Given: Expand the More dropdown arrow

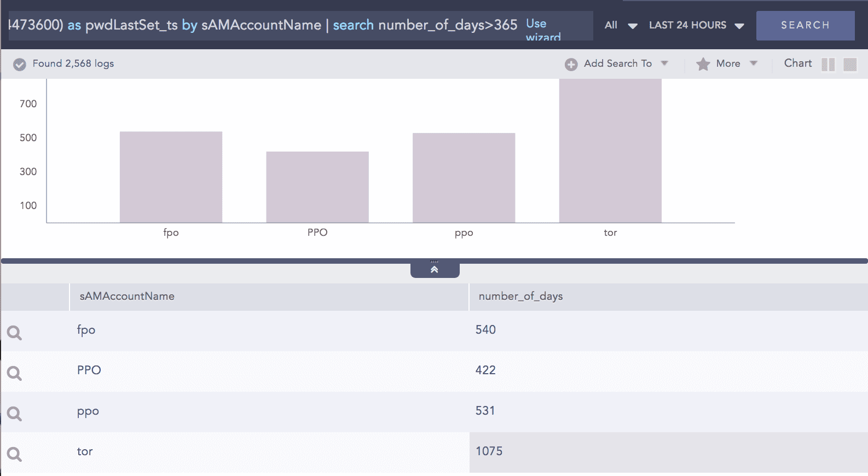Looking at the screenshot, I should 754,63.
